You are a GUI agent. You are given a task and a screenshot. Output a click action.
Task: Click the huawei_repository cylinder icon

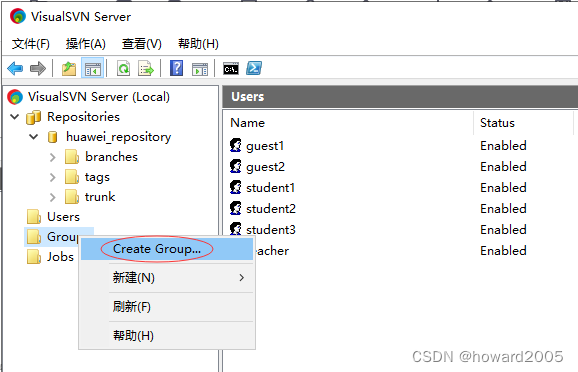(53, 137)
